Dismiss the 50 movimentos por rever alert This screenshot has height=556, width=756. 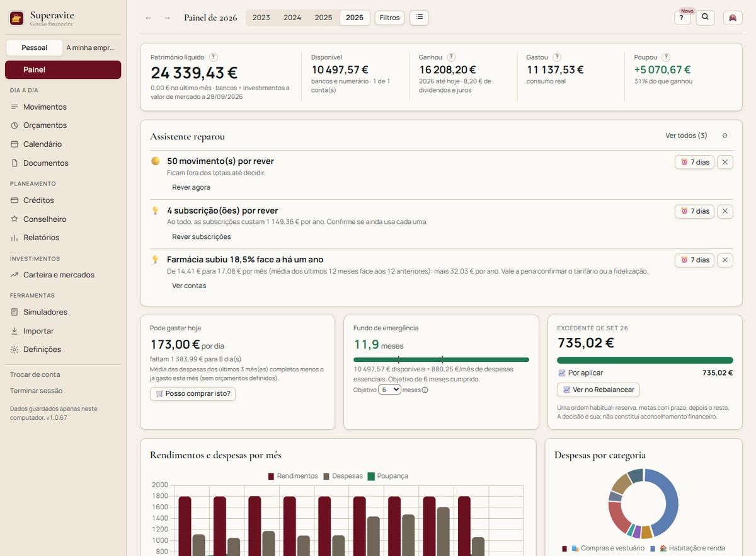tap(724, 162)
